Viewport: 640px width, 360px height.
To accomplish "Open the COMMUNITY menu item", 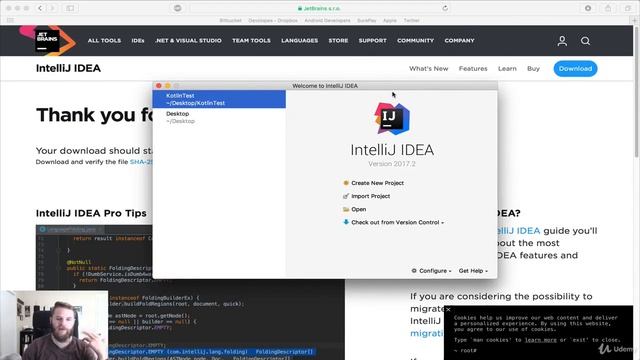I will point(416,40).
